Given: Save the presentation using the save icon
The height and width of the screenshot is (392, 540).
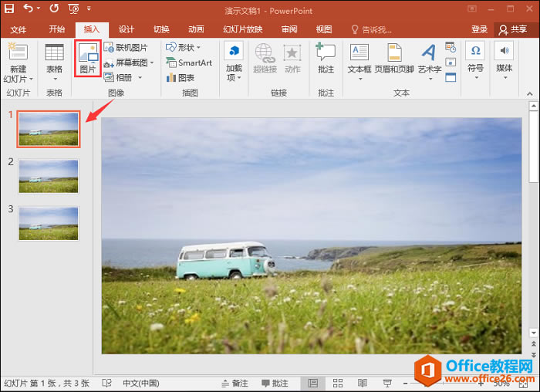Looking at the screenshot, I should pos(9,8).
